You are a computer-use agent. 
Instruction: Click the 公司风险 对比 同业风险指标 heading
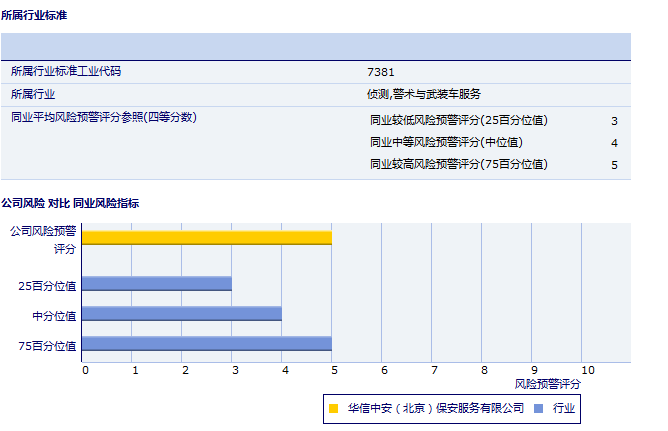tap(70, 203)
